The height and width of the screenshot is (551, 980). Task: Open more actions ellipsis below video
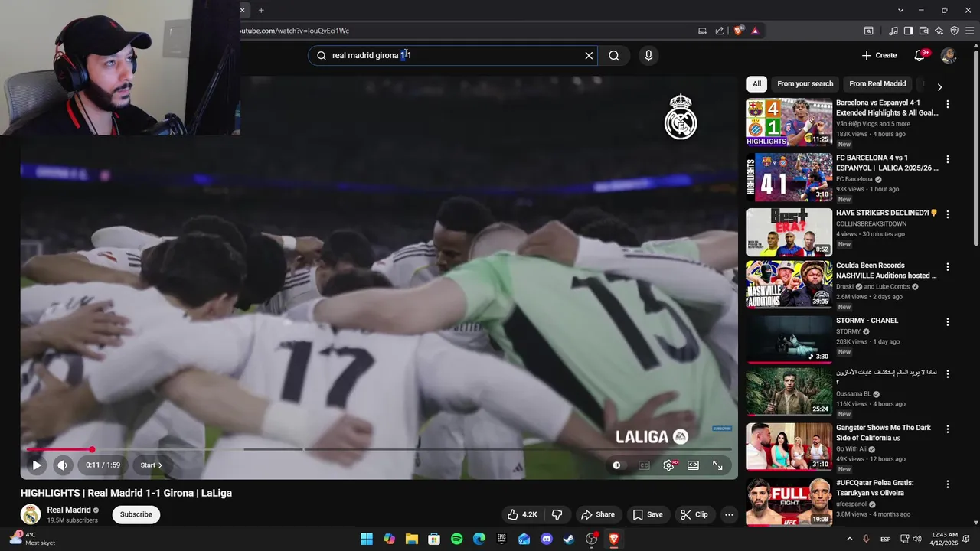tap(729, 514)
